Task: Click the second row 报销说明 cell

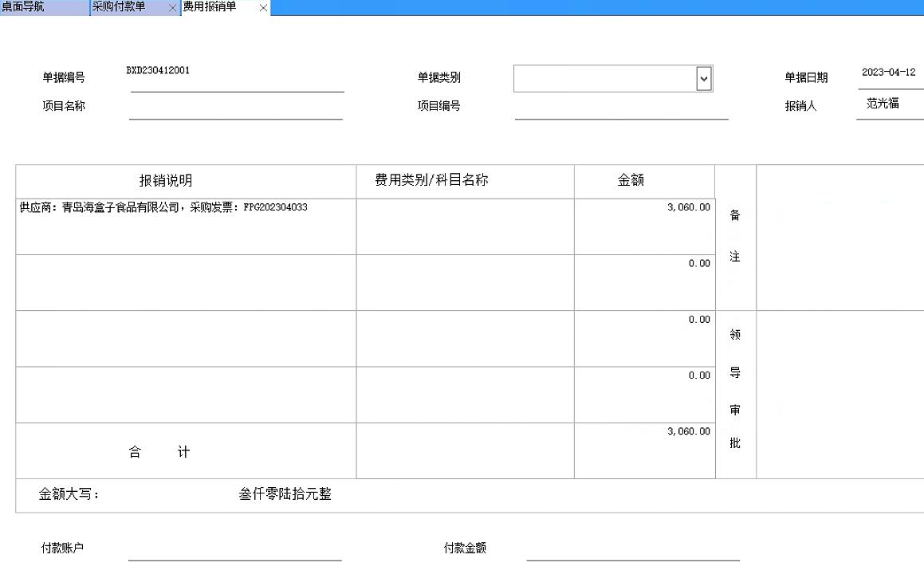Action: click(185, 282)
